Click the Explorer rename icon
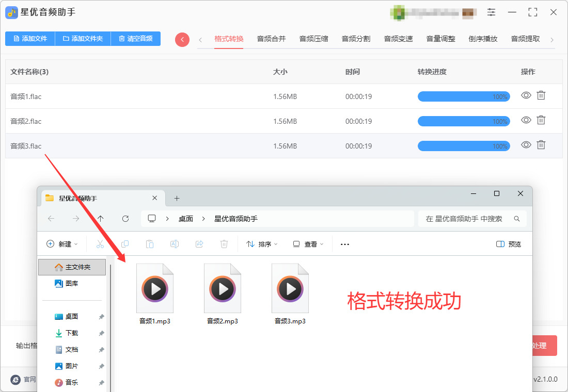This screenshot has height=392, width=568. (x=175, y=244)
